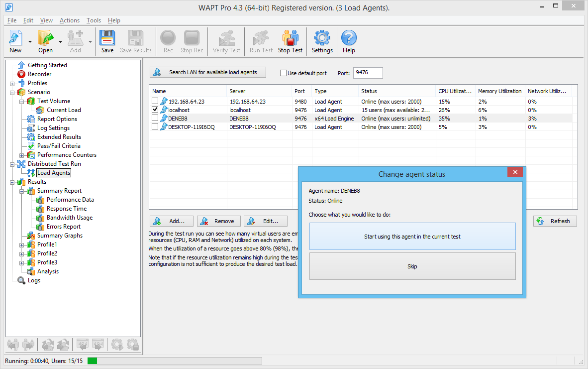Click the Remove agent button

(x=218, y=221)
